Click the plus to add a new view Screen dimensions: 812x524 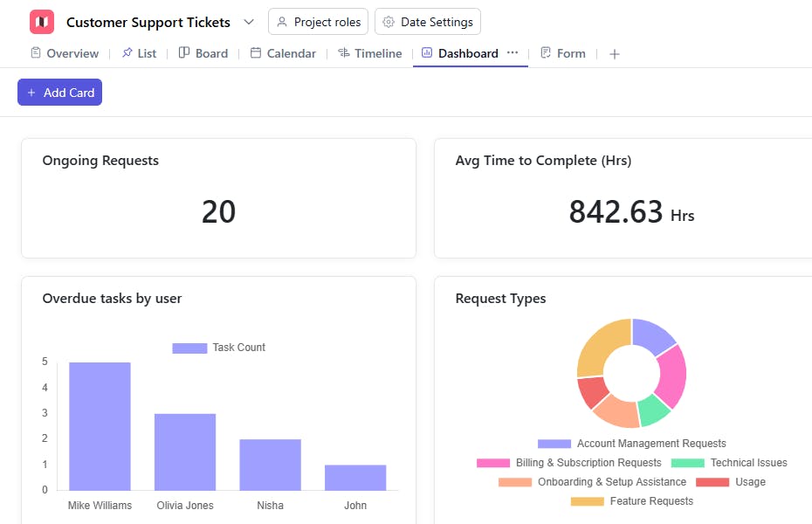[614, 53]
